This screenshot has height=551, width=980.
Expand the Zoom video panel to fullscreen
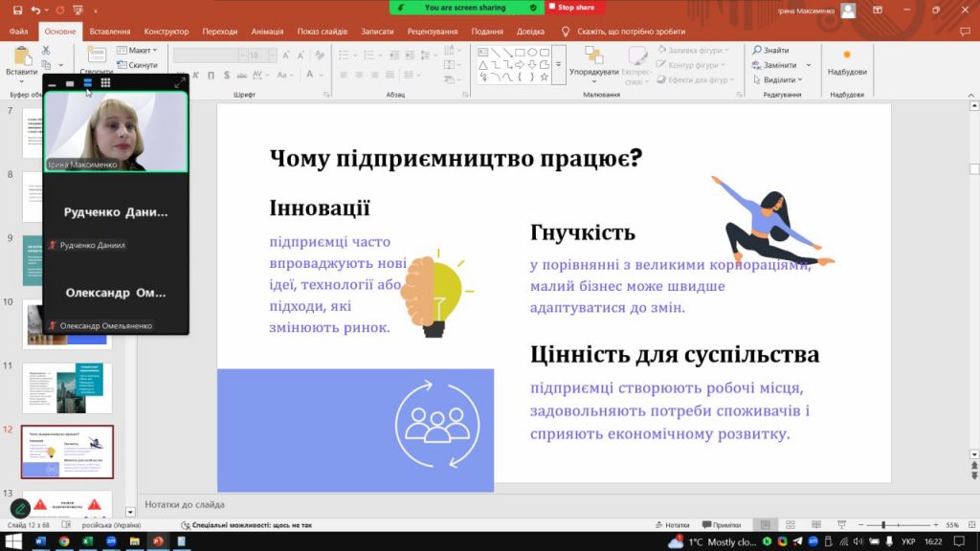tap(179, 83)
